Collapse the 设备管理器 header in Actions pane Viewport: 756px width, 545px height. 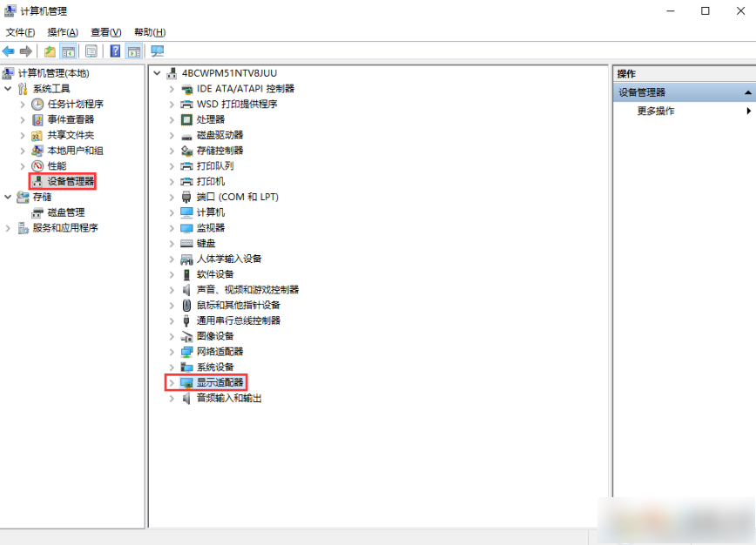click(x=747, y=92)
